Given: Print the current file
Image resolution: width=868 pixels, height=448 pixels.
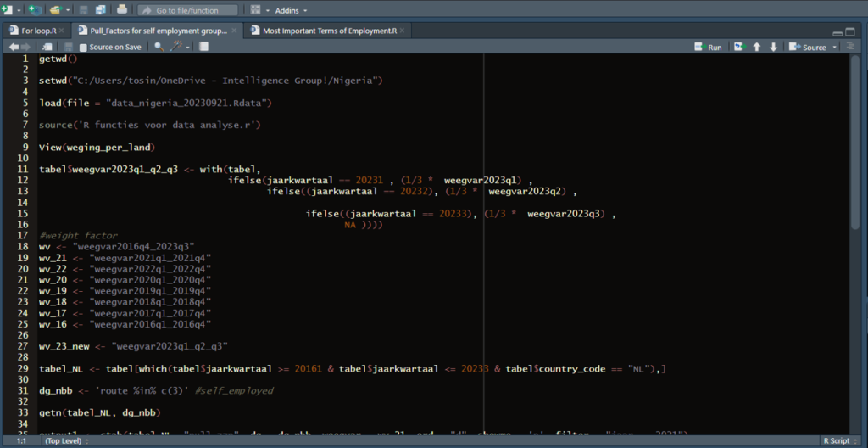Looking at the screenshot, I should pyautogui.click(x=122, y=10).
